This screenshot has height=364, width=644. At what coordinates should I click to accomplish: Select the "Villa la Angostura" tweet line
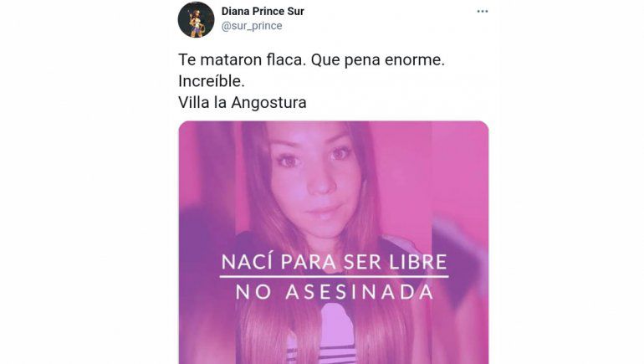pyautogui.click(x=243, y=102)
